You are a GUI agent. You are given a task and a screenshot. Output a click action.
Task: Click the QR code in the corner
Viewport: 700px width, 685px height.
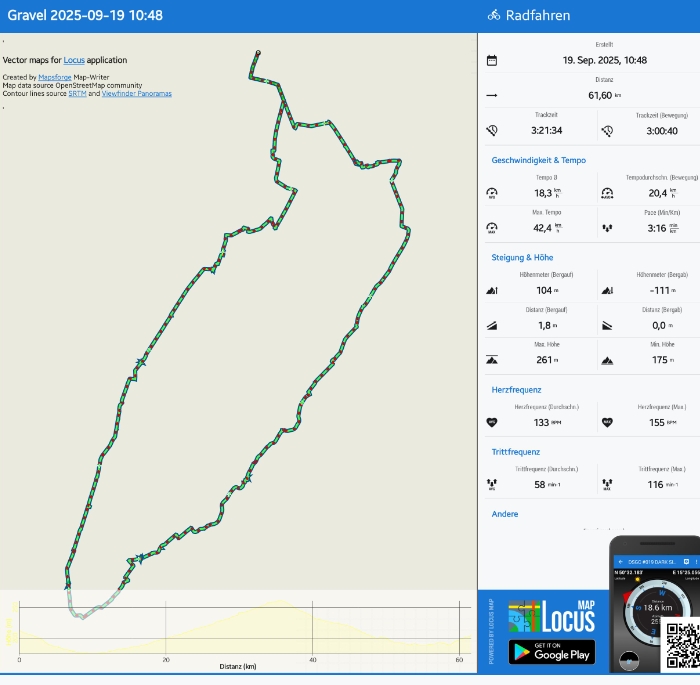coord(682,645)
